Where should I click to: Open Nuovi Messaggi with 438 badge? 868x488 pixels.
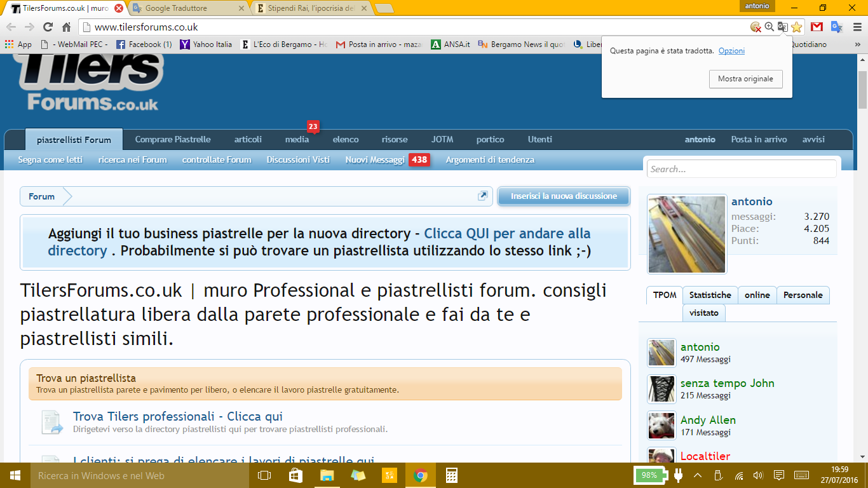click(x=388, y=159)
